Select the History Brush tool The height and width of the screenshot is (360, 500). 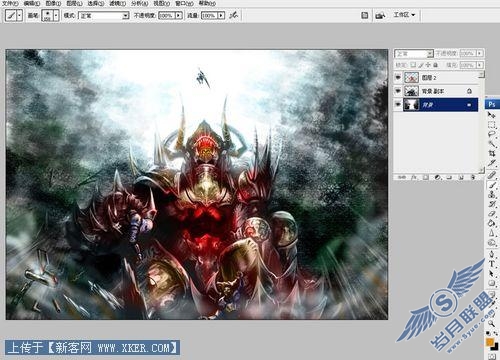[492, 204]
